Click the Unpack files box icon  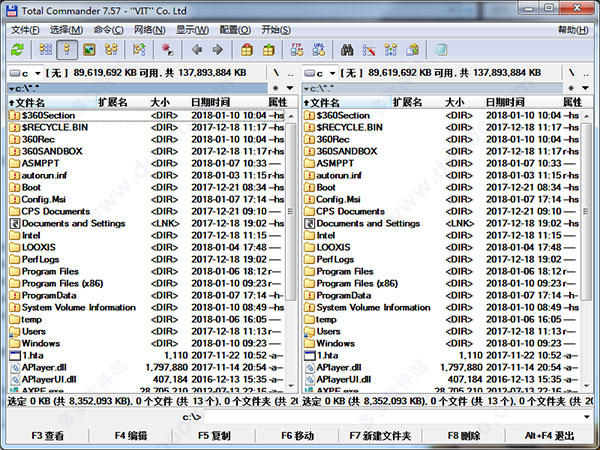point(269,50)
